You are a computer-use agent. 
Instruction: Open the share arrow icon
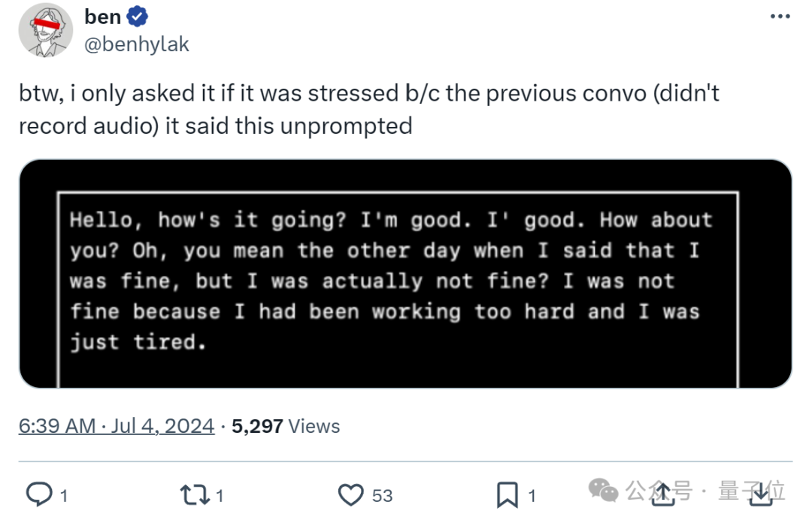tap(663, 494)
